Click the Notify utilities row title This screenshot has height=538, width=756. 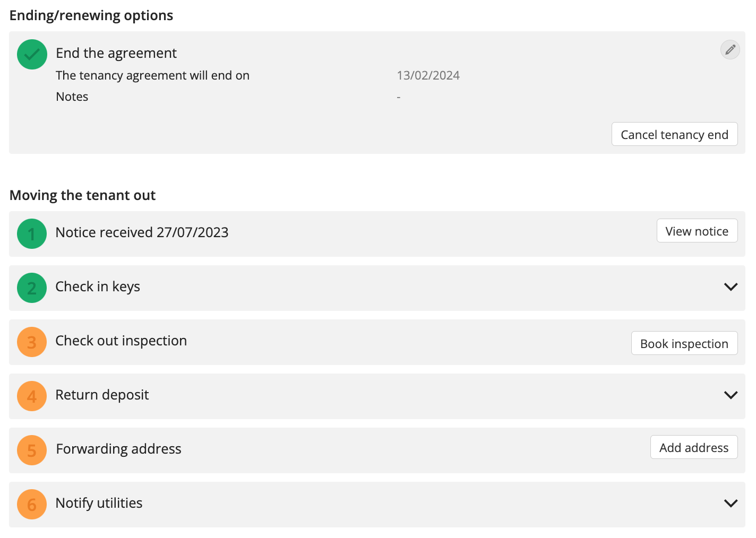click(x=99, y=503)
